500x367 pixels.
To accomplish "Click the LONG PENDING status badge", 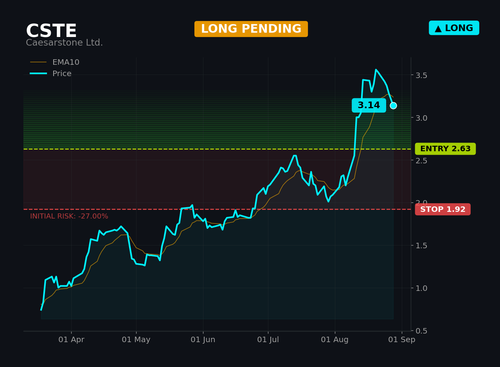I will click(251, 29).
